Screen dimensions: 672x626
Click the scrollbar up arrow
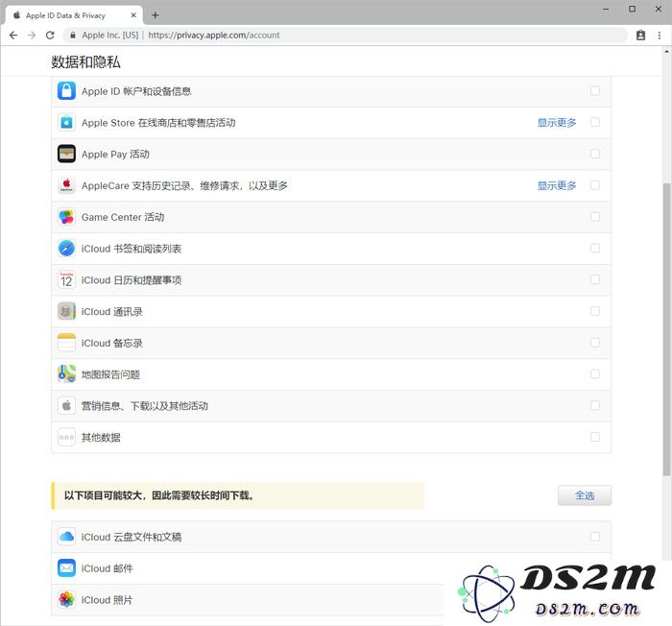coord(666,52)
